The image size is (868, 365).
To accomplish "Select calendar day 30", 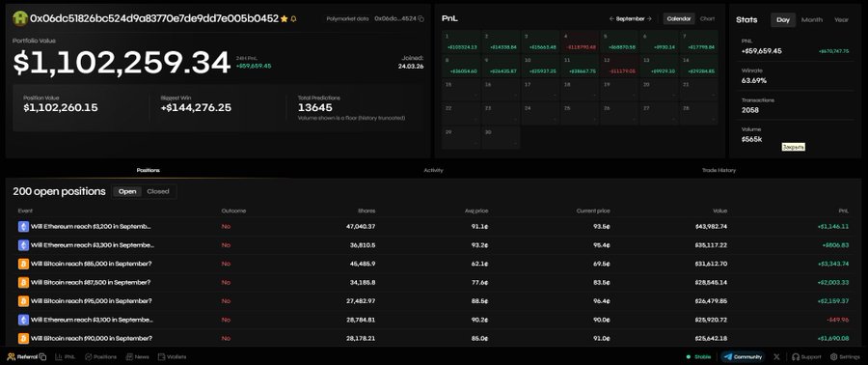I will (x=501, y=138).
